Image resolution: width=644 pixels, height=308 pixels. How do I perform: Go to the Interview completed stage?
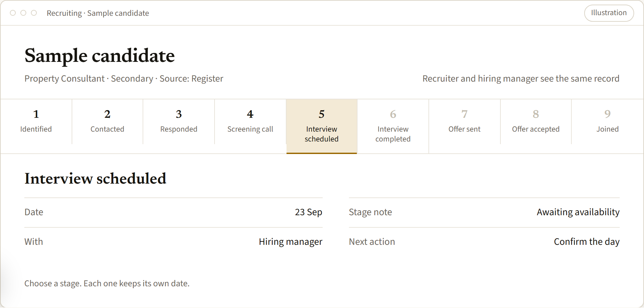click(x=393, y=126)
